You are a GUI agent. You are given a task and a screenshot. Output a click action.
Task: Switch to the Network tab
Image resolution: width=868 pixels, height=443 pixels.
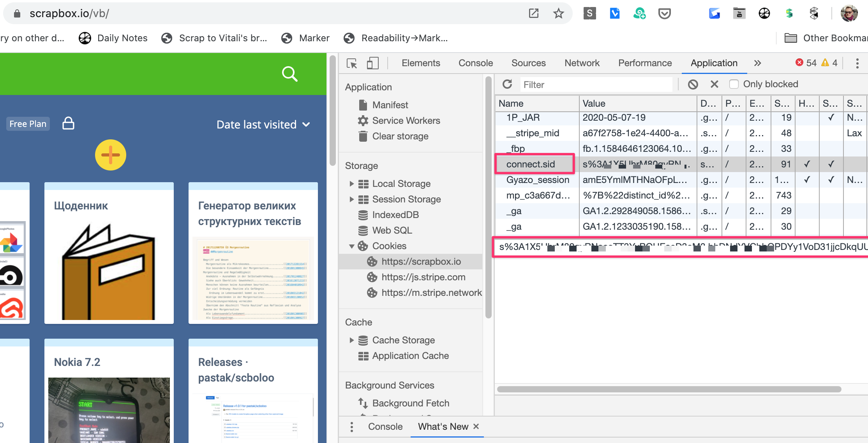click(x=582, y=63)
